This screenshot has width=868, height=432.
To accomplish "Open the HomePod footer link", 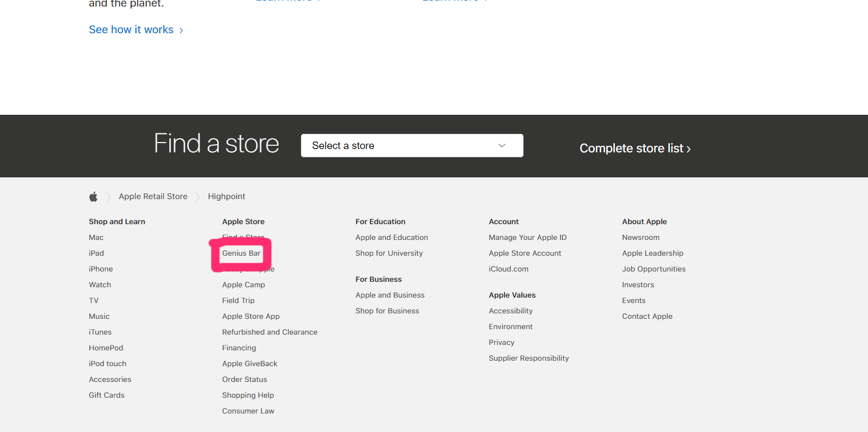I will coord(106,348).
